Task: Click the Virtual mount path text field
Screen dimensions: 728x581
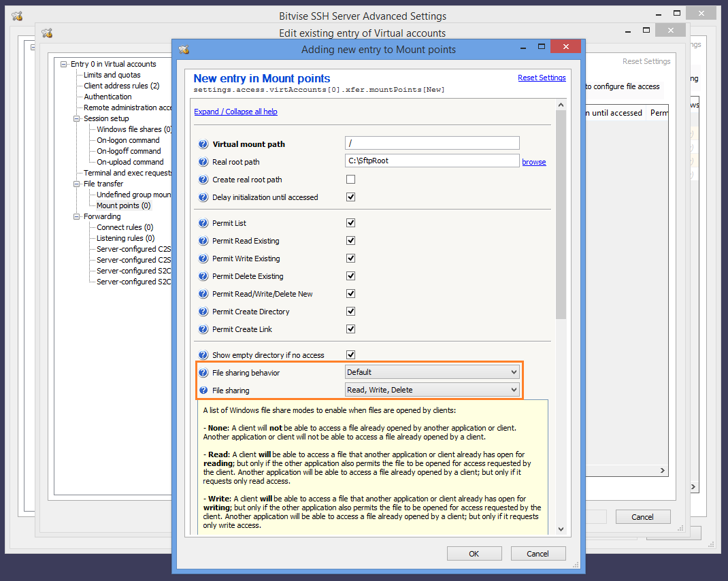Action: coord(432,143)
